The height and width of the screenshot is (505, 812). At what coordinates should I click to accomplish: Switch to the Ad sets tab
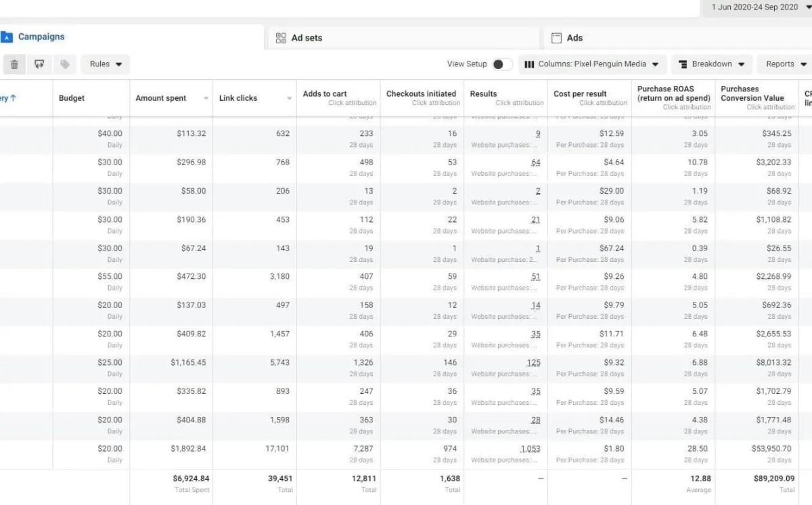(307, 39)
